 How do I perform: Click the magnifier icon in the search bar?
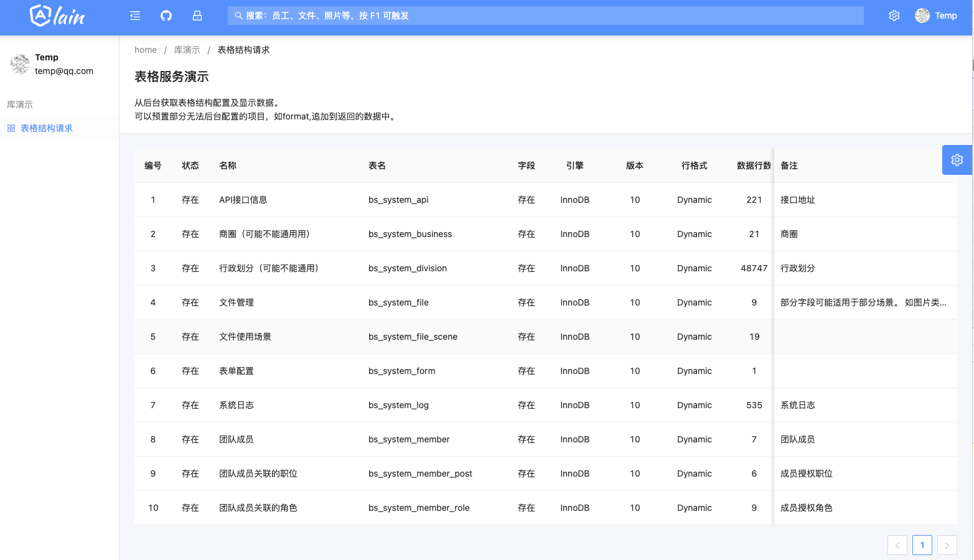[238, 15]
